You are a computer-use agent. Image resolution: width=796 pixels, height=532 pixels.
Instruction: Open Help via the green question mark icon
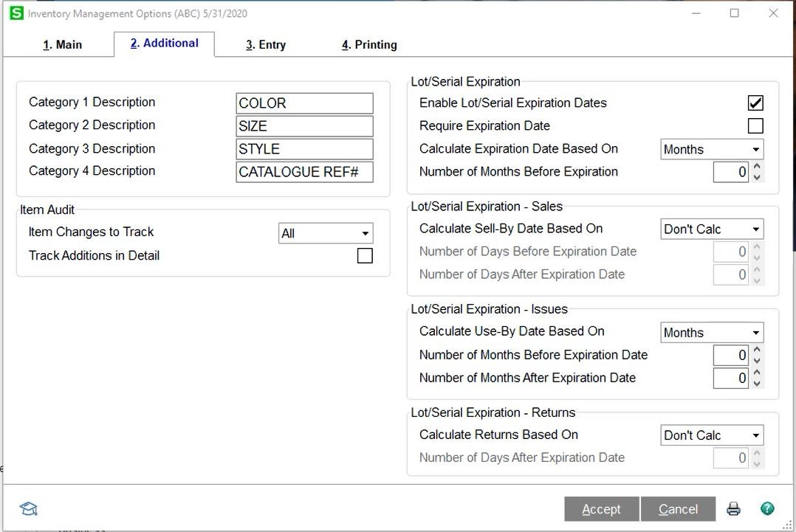(768, 508)
